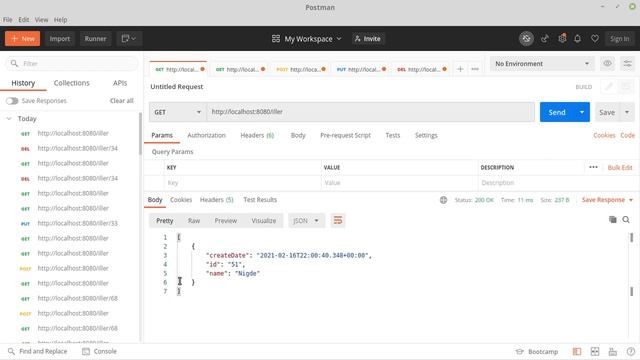
Task: Open Find and Replace in status bar
Action: 37,351
